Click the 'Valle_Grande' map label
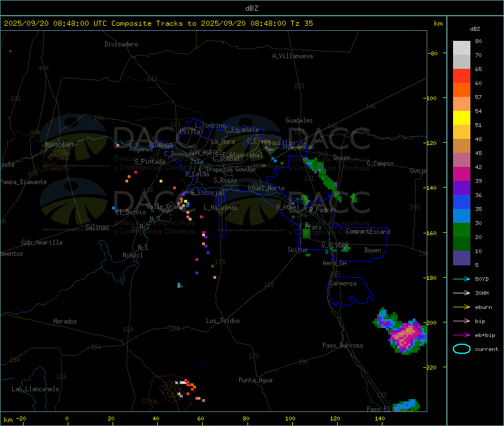The height and width of the screenshot is (426, 504). 166,207
